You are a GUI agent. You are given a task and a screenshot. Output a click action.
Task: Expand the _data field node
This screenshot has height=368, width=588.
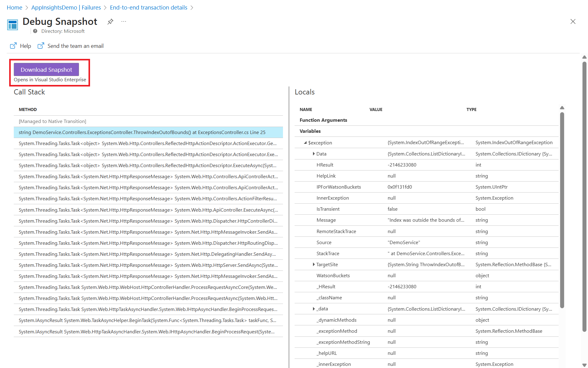point(314,309)
